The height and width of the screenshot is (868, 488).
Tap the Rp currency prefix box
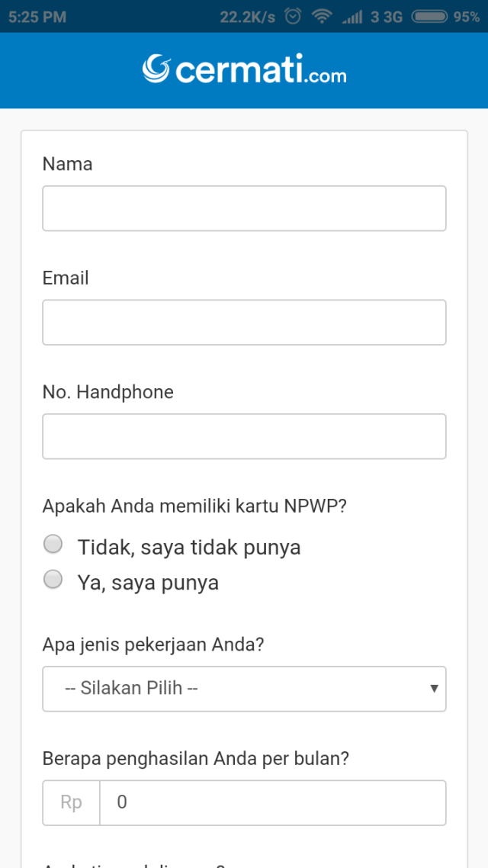[x=72, y=802]
